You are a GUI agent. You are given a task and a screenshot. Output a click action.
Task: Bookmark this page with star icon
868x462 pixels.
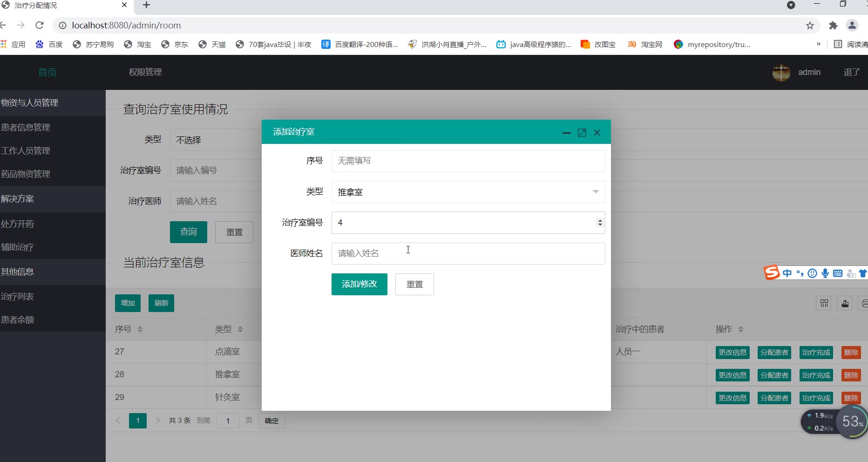(810, 26)
